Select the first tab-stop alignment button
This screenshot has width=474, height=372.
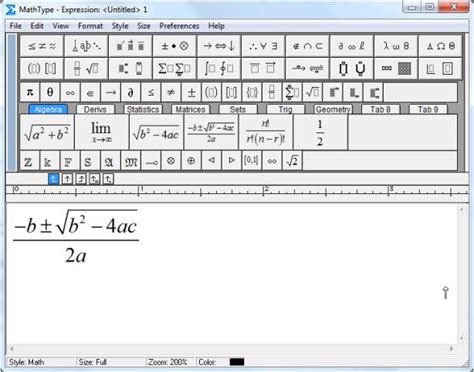54,179
